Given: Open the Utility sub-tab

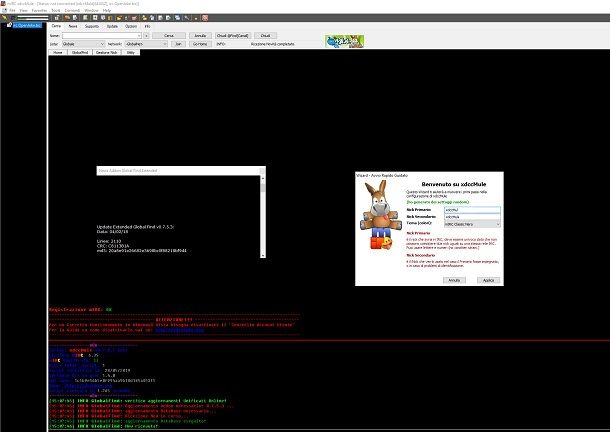Looking at the screenshot, I should [x=131, y=52].
